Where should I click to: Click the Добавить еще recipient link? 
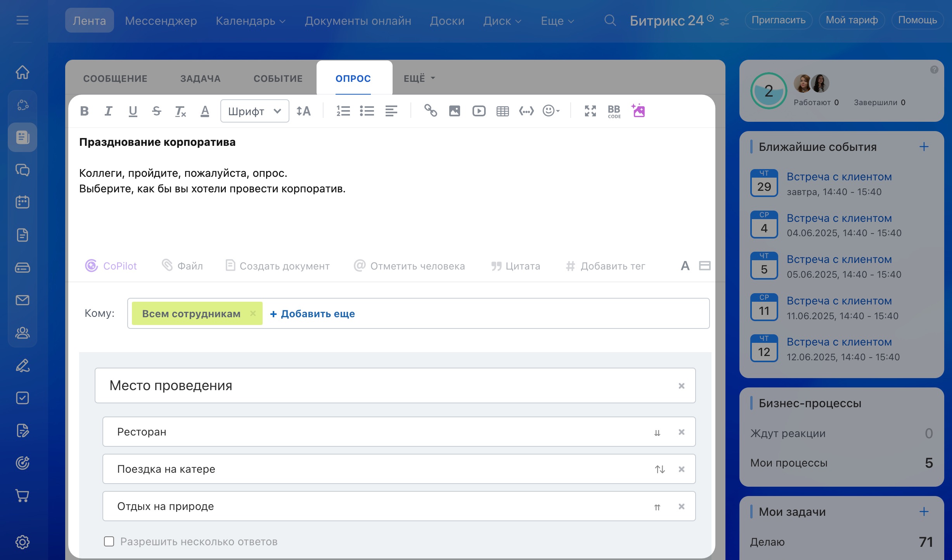(312, 314)
